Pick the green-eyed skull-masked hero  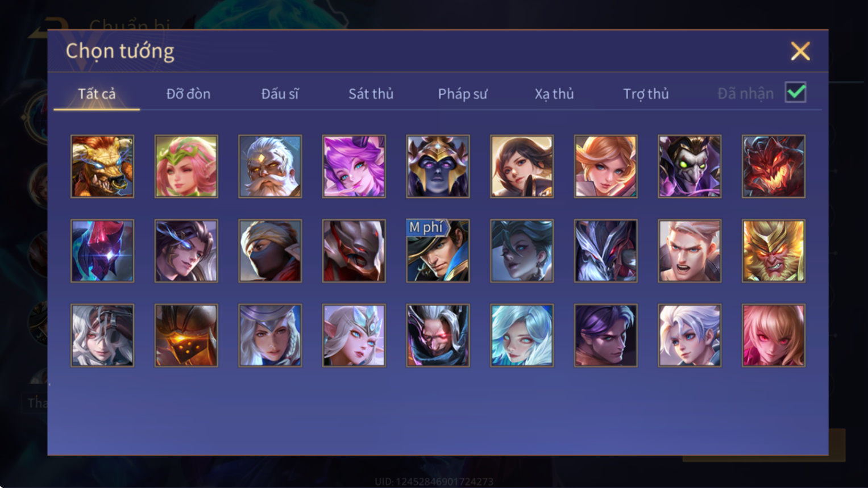tap(690, 166)
